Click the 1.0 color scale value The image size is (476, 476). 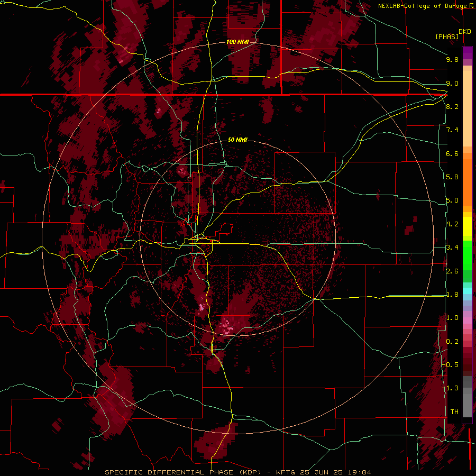tap(452, 318)
